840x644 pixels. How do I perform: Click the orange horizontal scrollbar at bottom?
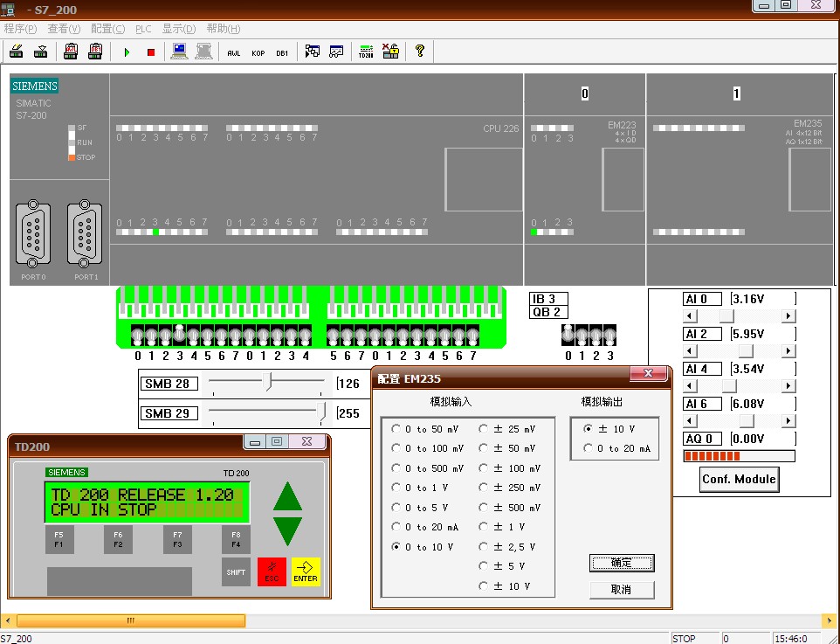[131, 620]
